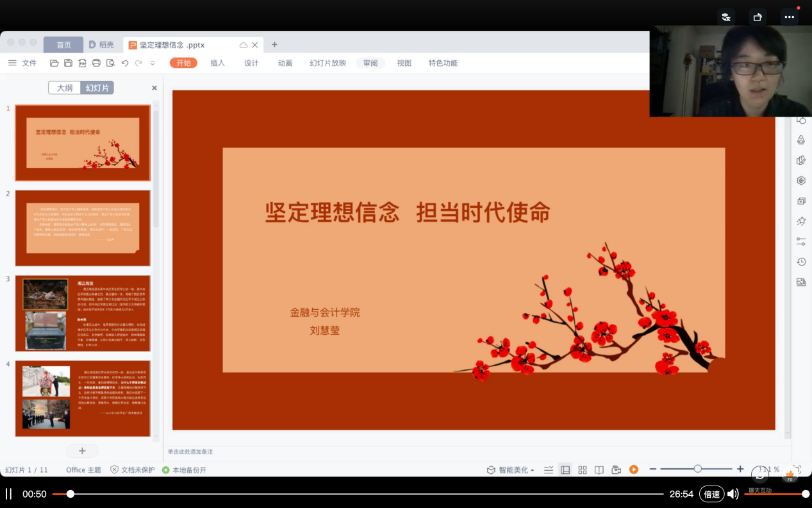Click the 倍速 playback speed button
This screenshot has height=508, width=812.
click(x=711, y=494)
